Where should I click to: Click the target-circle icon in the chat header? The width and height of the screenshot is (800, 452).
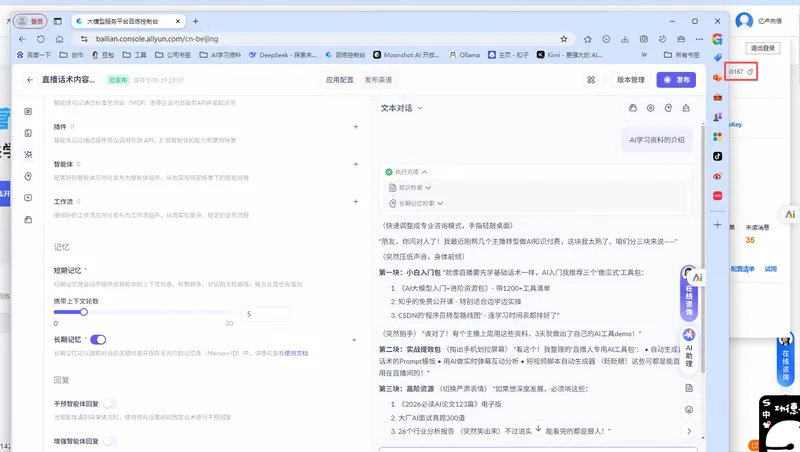click(x=651, y=108)
